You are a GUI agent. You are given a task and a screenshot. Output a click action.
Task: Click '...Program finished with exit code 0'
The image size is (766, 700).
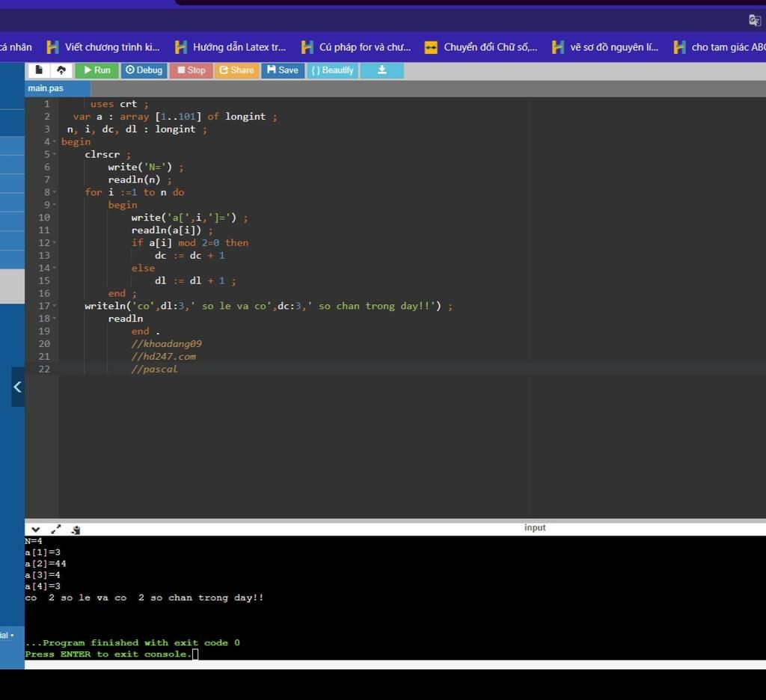pos(132,643)
